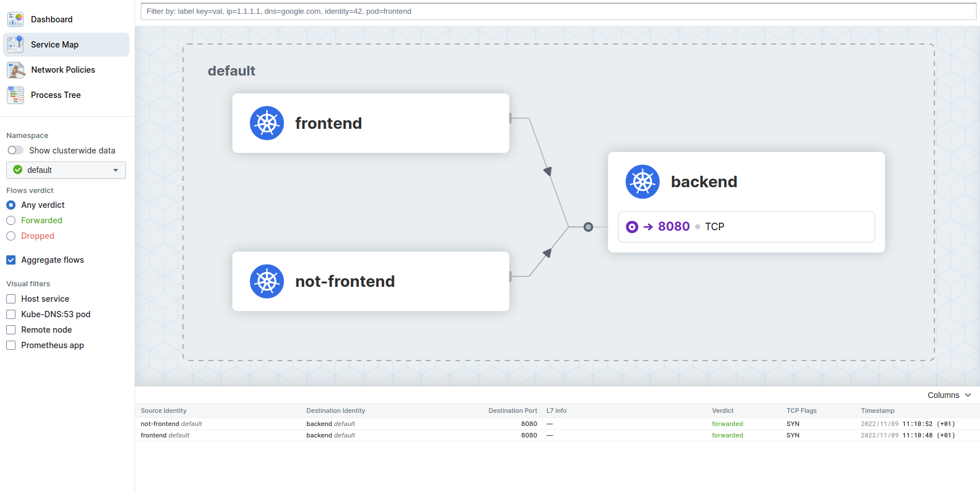Click the Dashboard icon in the sidebar
Image resolution: width=980 pixels, height=493 pixels.
pos(15,19)
